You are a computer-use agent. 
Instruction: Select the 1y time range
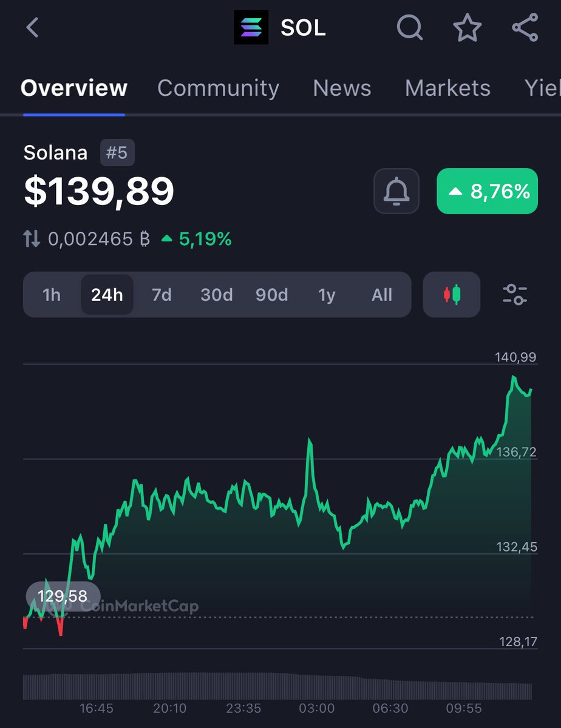(327, 295)
